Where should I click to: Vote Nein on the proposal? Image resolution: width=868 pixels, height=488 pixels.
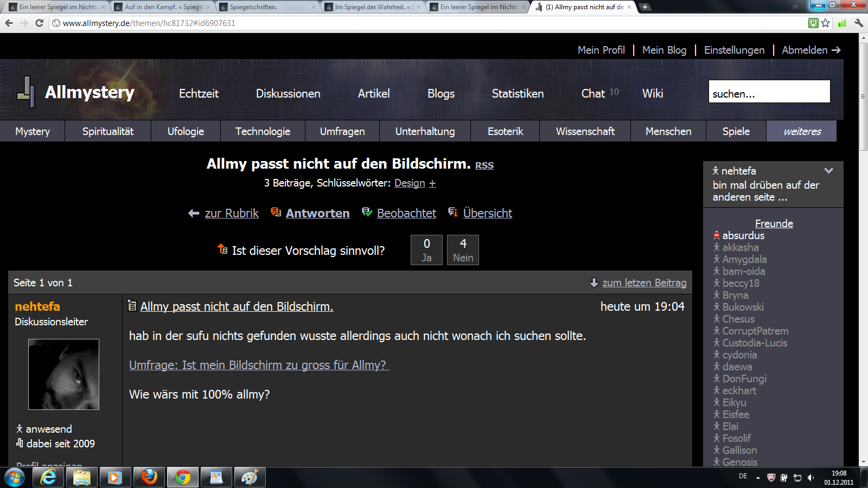tap(463, 250)
